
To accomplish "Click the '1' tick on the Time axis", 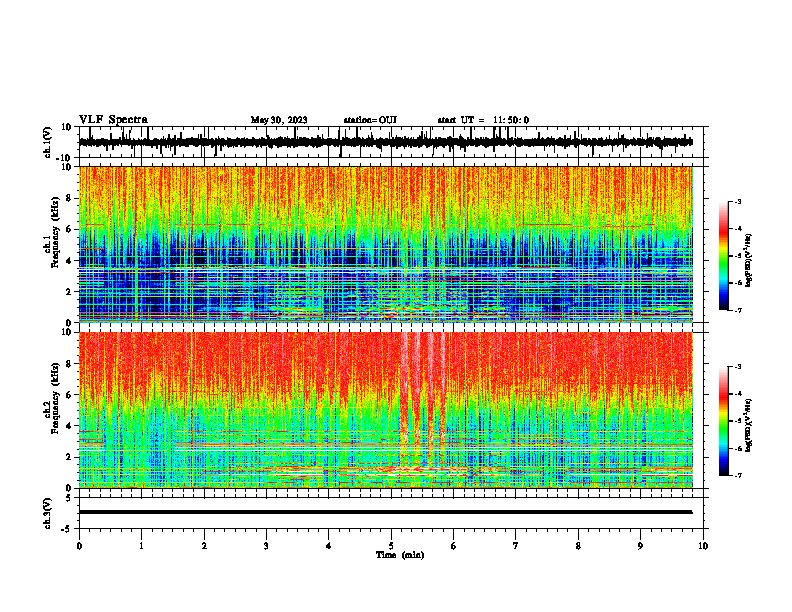I will pyautogui.click(x=142, y=546).
